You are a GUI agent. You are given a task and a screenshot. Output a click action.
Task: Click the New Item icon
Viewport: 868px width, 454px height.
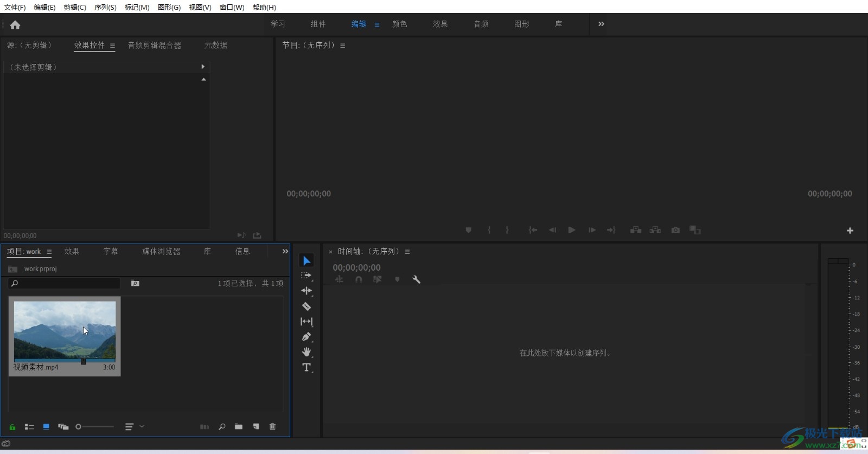256,427
